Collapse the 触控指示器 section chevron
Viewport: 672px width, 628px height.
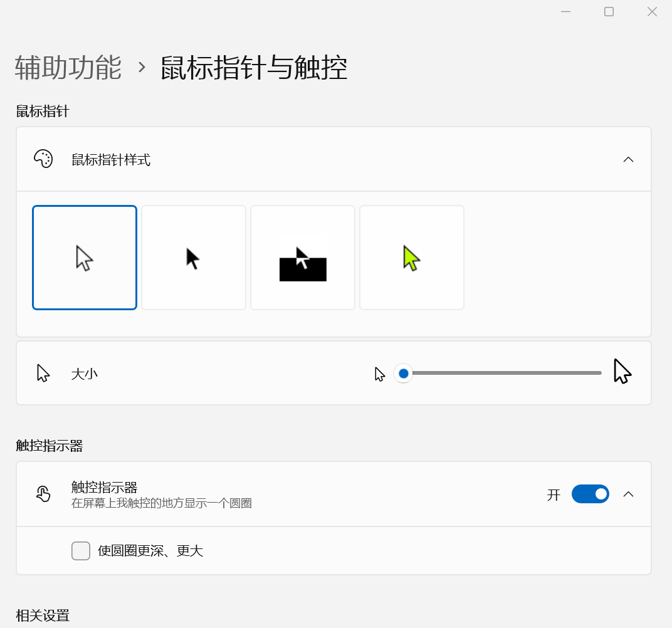coord(628,494)
